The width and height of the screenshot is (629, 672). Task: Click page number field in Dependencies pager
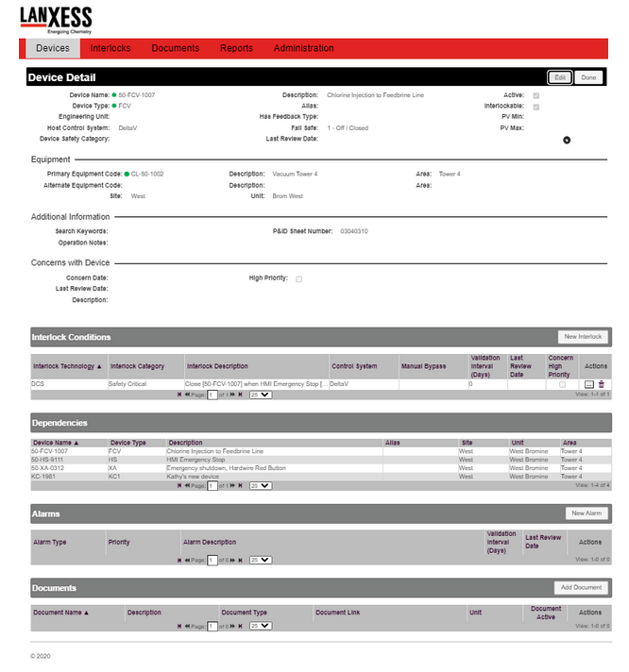[212, 485]
